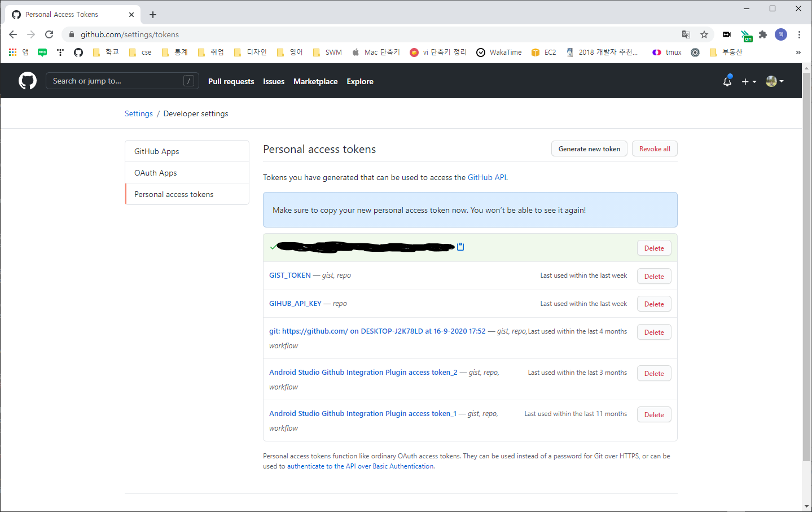
Task: Click the camera extension icon
Action: coord(727,34)
